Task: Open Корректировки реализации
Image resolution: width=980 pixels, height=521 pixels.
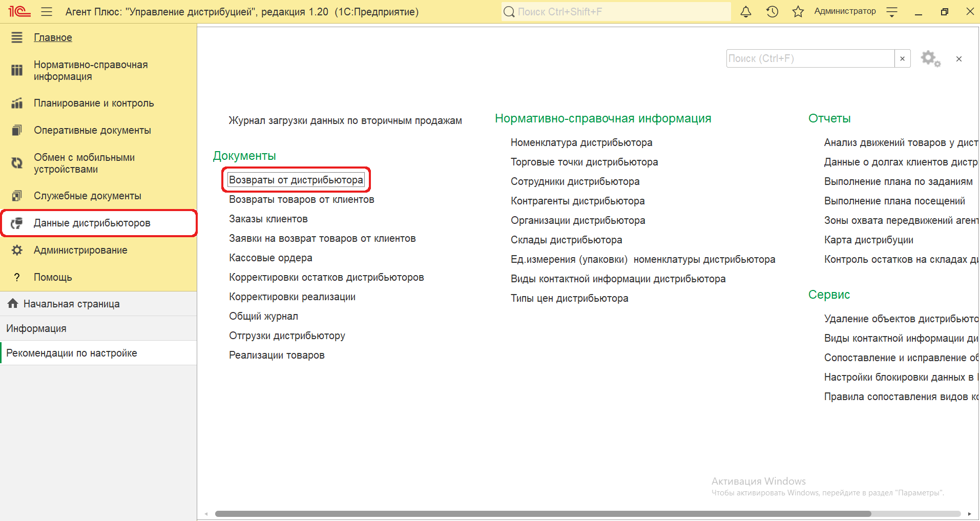Action: coord(292,297)
